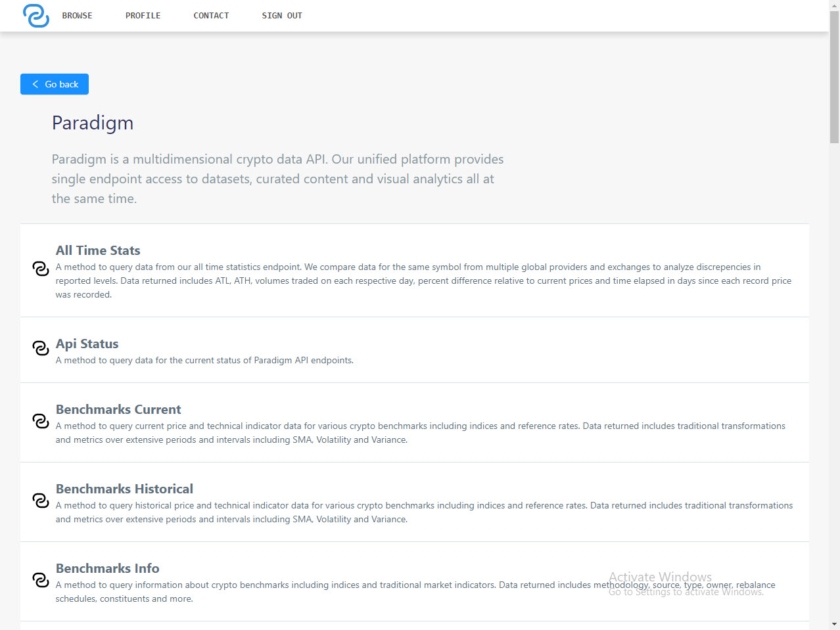The height and width of the screenshot is (630, 840).
Task: Click the Benchmarks Info description text
Action: click(x=415, y=592)
